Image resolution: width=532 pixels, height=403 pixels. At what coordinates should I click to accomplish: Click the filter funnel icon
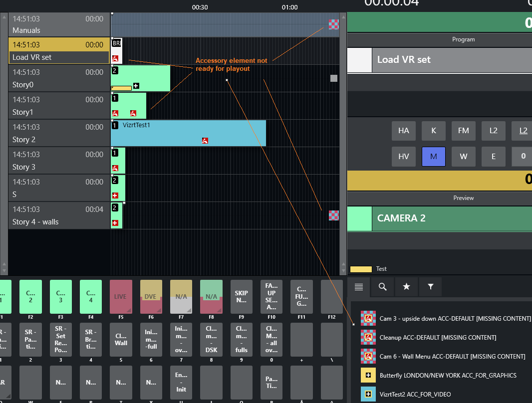click(x=430, y=287)
